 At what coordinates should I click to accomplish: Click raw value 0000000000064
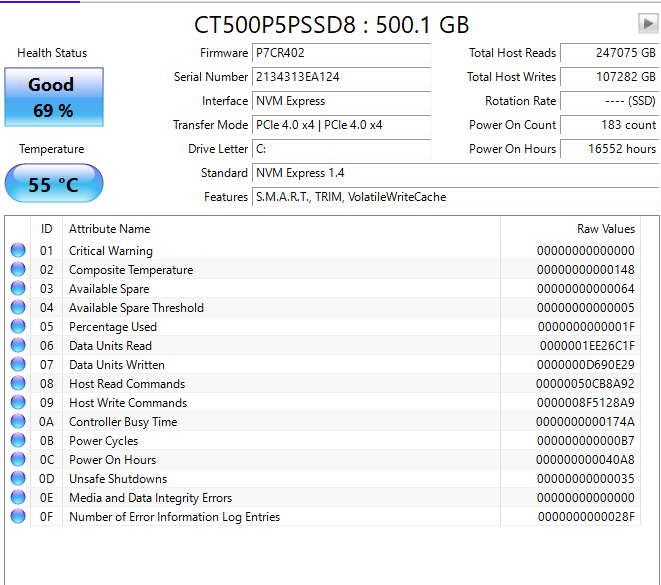pyautogui.click(x=586, y=289)
